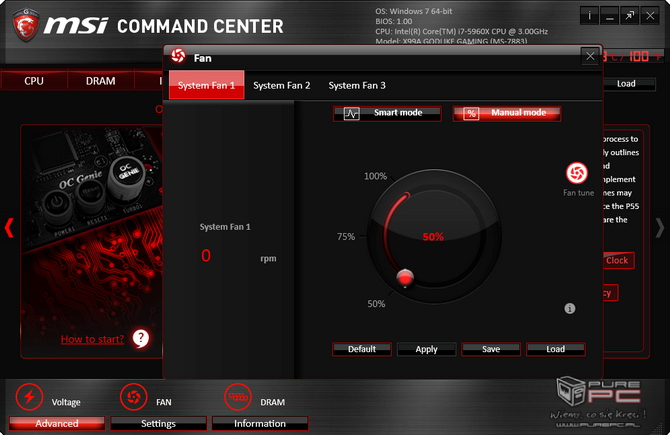
Task: Go to previous panel with left arrow
Action: click(x=9, y=228)
